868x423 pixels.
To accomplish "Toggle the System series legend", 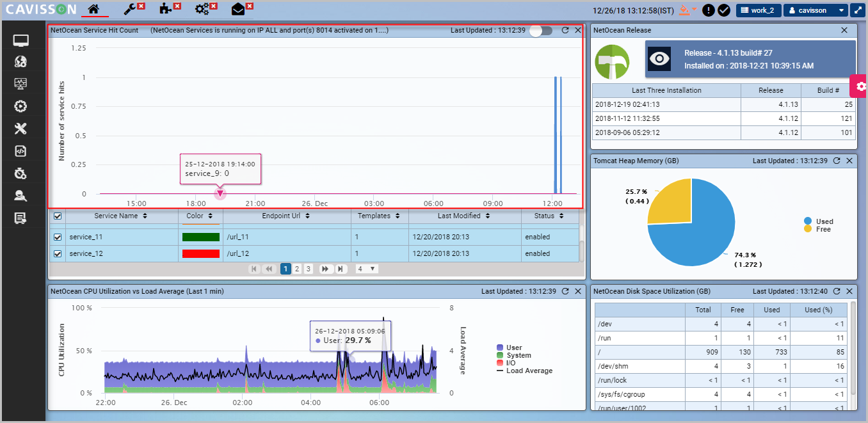I will 513,355.
